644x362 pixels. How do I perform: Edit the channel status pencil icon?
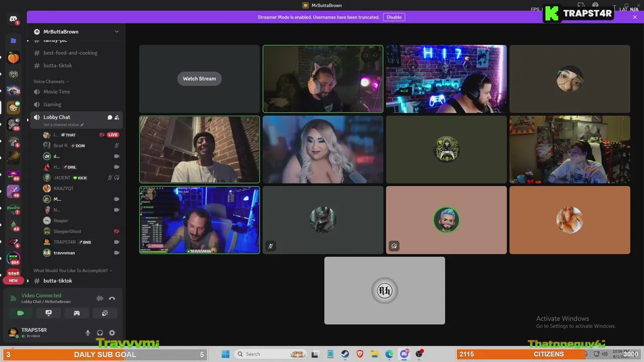(x=82, y=125)
